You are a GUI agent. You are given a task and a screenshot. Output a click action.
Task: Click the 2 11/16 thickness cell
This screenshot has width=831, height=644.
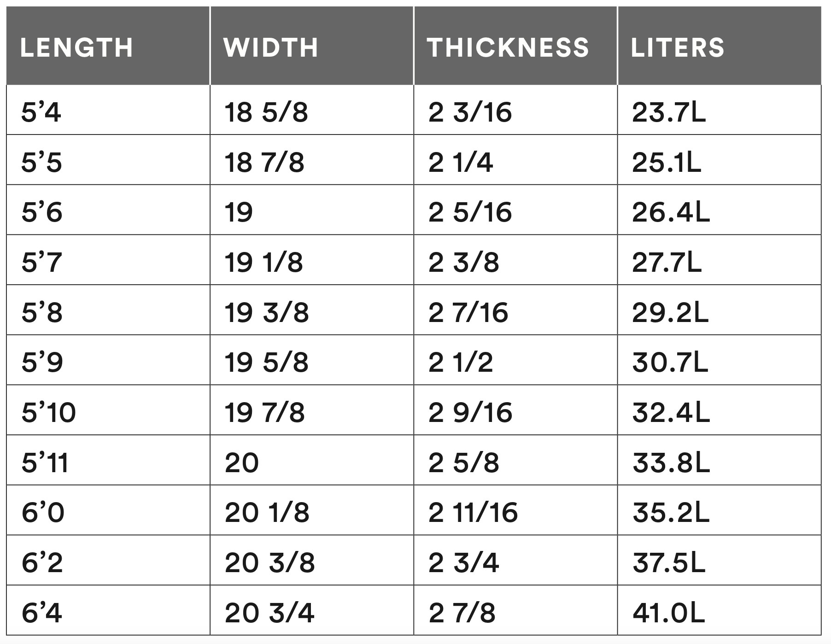click(473, 513)
